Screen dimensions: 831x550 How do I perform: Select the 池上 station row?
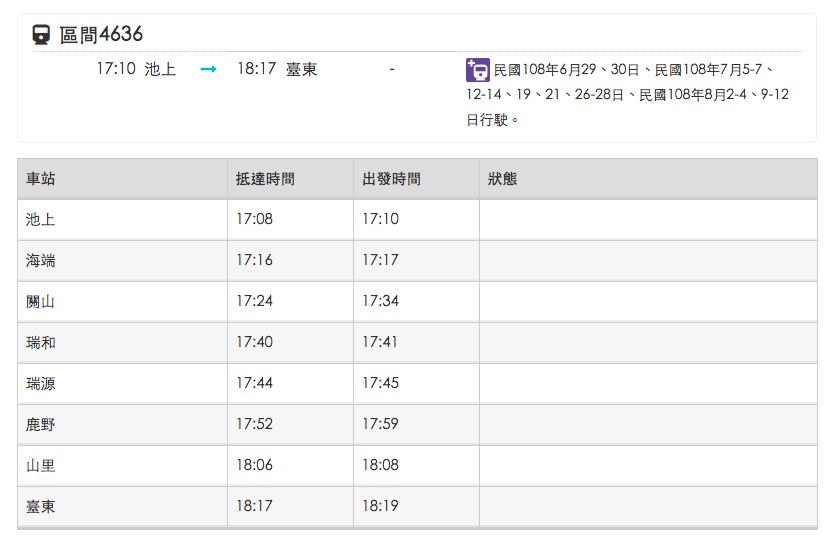click(x=417, y=219)
